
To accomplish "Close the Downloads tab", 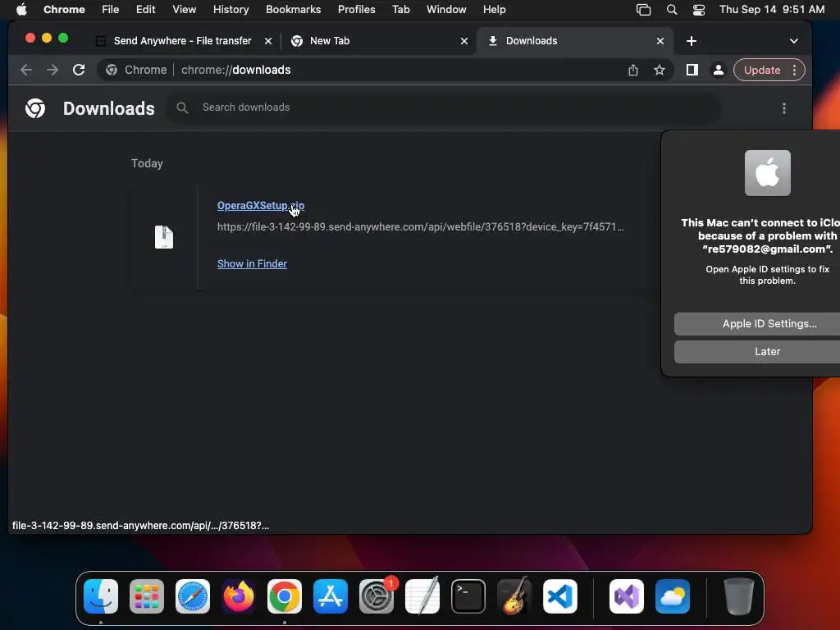I will pos(660,41).
